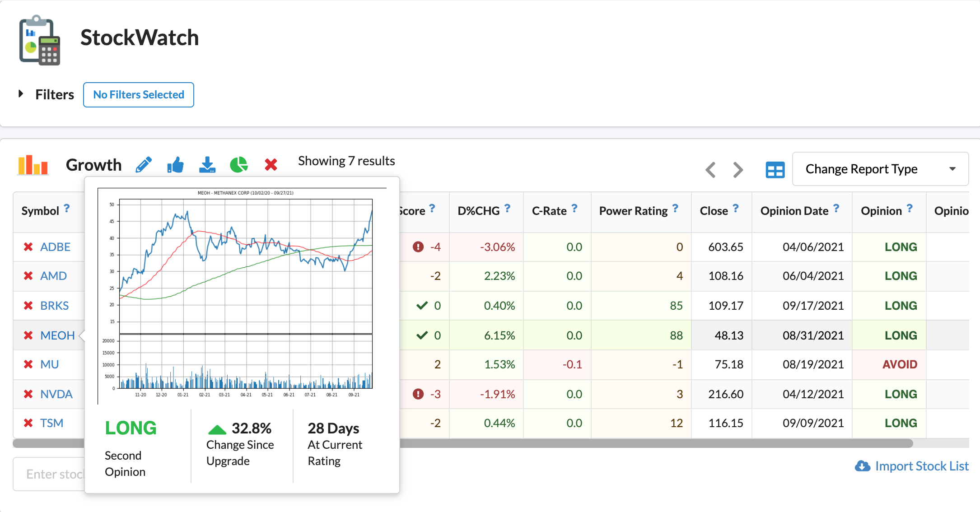Open the Change Report Type dropdown

(880, 169)
